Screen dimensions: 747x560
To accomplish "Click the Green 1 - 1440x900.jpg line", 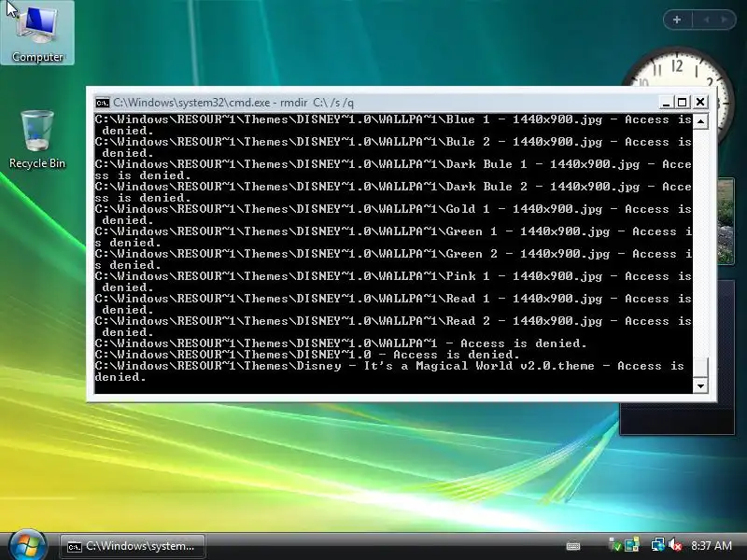I will [393, 237].
